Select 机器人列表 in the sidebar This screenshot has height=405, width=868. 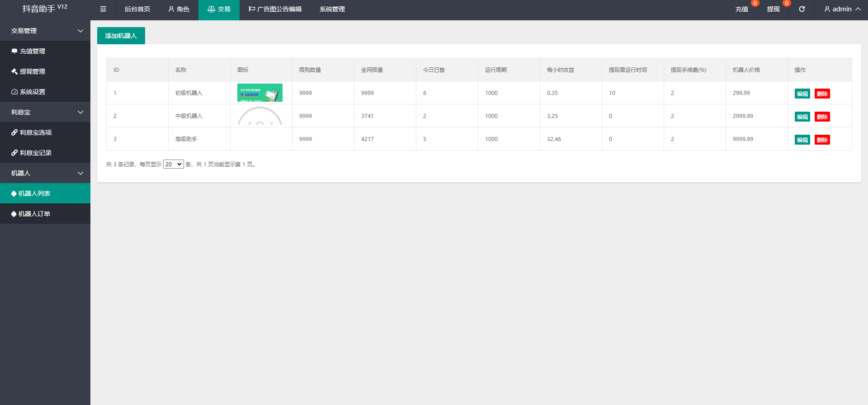pyautogui.click(x=45, y=193)
